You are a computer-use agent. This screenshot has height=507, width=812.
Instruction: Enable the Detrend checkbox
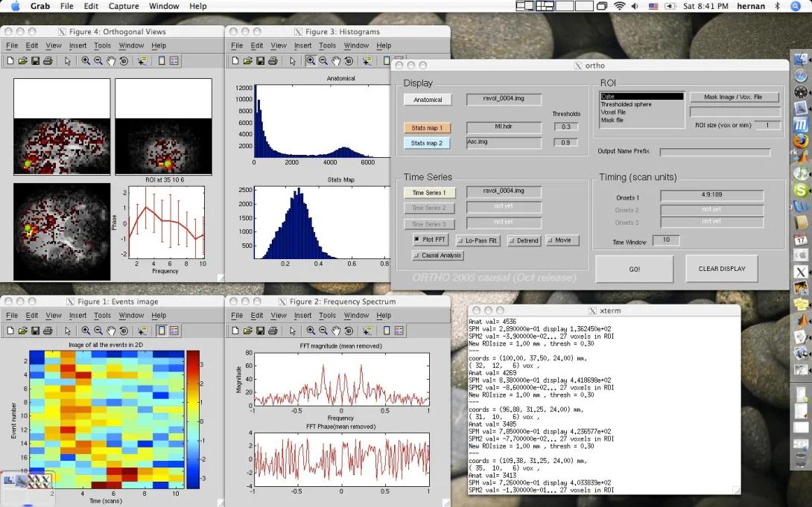[524, 240]
